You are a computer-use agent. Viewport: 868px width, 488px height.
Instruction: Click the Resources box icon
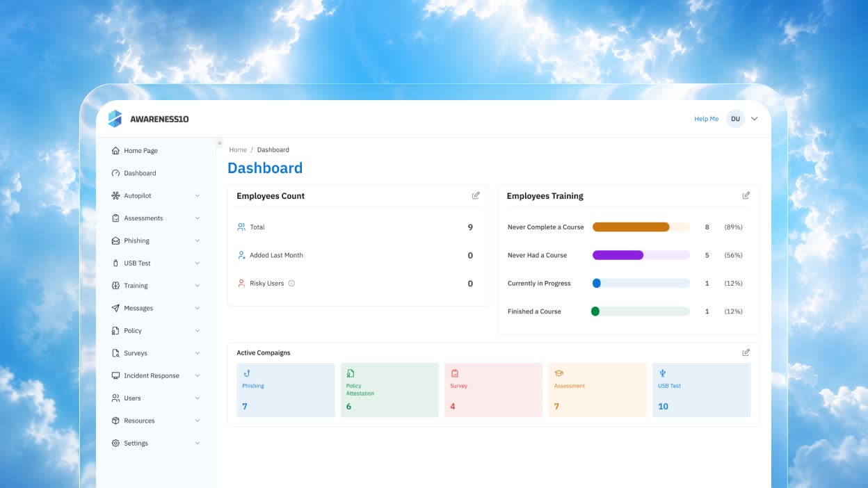(115, 421)
